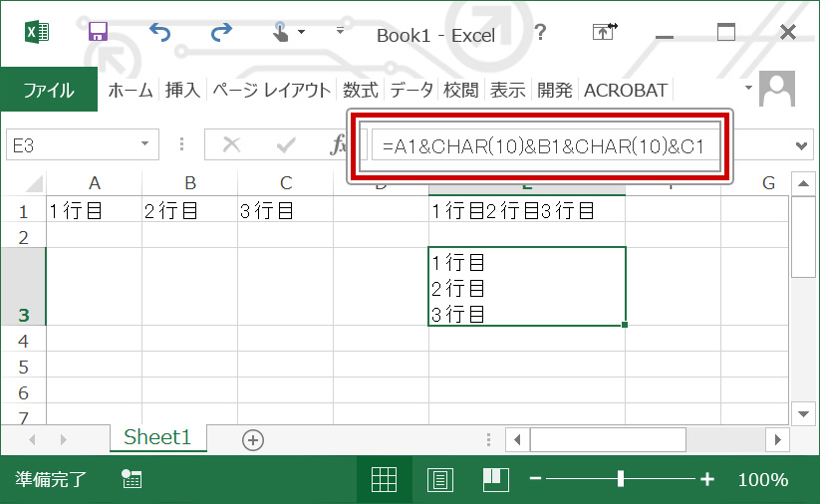Open zoom dialog via 100% label

tap(763, 479)
